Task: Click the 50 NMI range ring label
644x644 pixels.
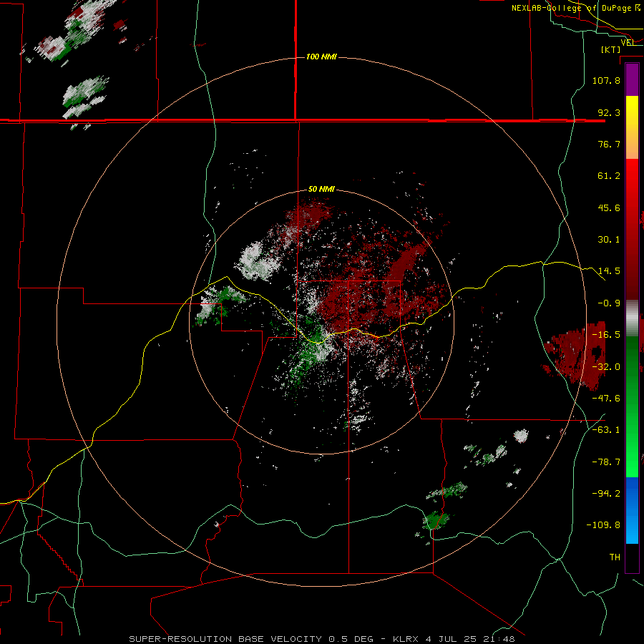Action: coord(321,190)
